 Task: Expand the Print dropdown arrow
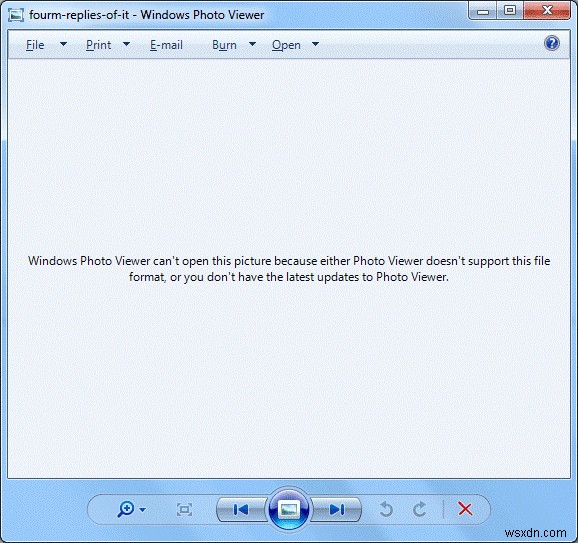click(126, 44)
